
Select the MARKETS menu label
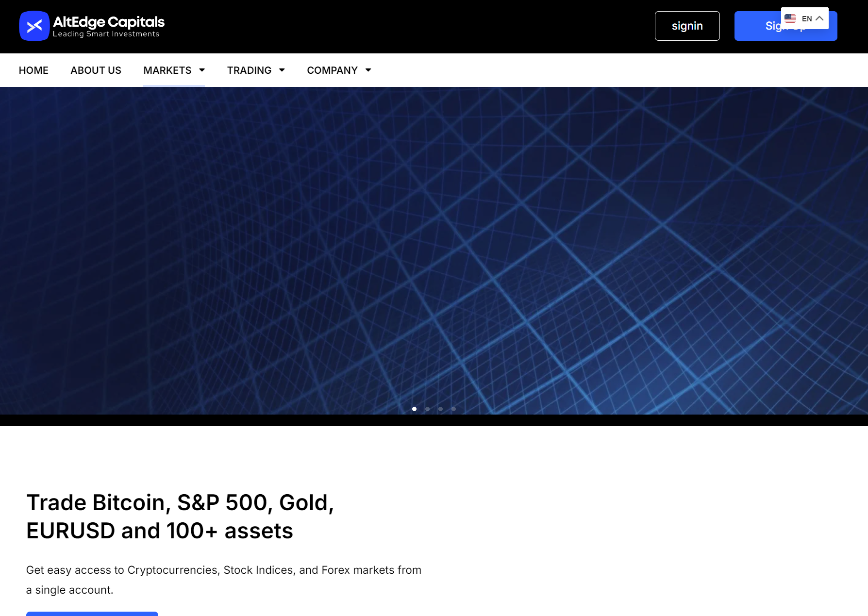pyautogui.click(x=167, y=70)
